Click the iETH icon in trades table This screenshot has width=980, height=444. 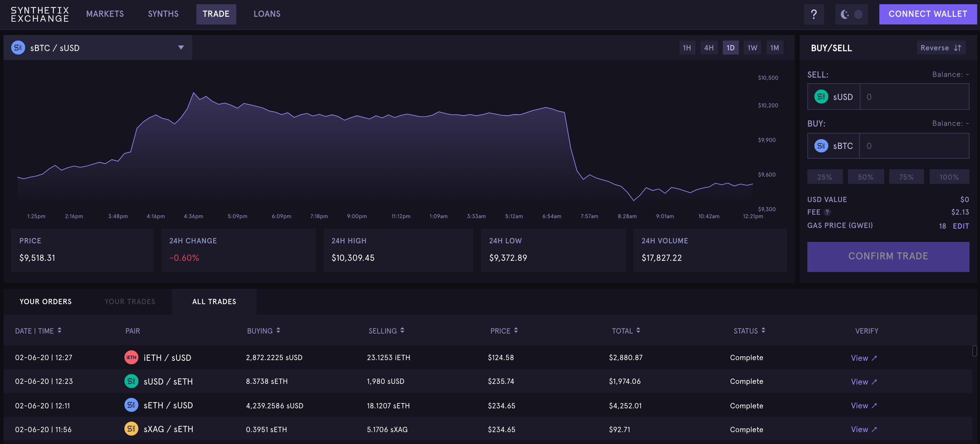pos(131,357)
